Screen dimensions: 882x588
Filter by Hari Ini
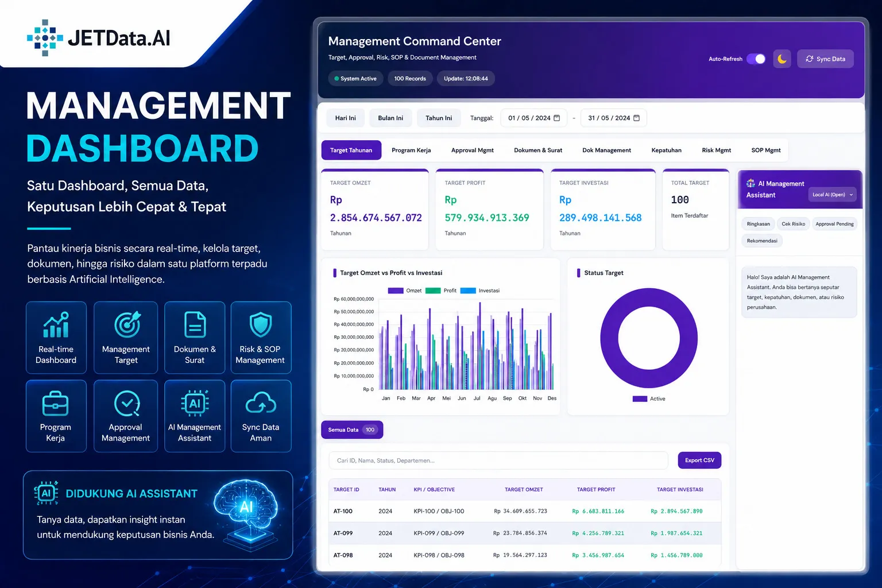345,118
